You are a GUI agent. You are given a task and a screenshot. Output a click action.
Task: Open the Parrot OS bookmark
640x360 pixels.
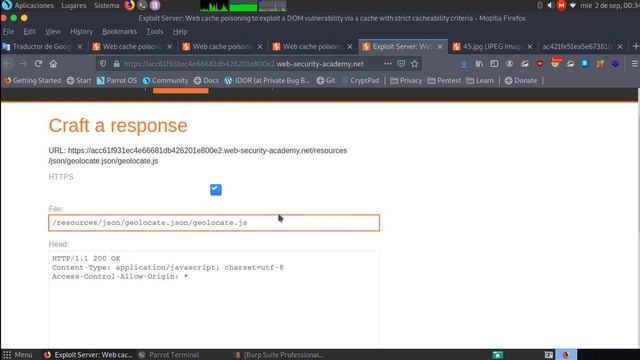click(117, 81)
